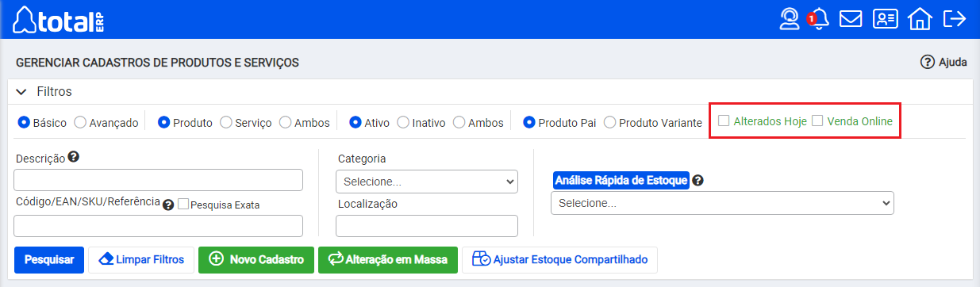The width and height of the screenshot is (980, 287).
Task: Check the Venda Online checkbox
Action: pyautogui.click(x=817, y=121)
